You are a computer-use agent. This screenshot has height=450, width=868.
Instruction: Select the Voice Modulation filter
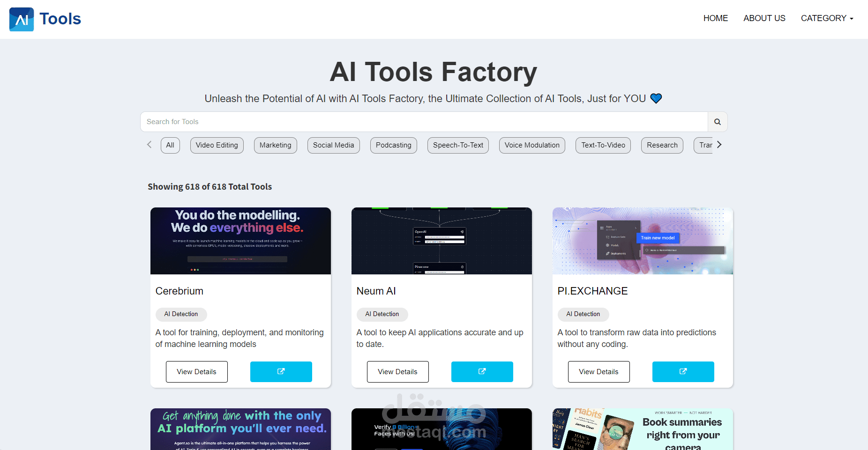click(532, 145)
